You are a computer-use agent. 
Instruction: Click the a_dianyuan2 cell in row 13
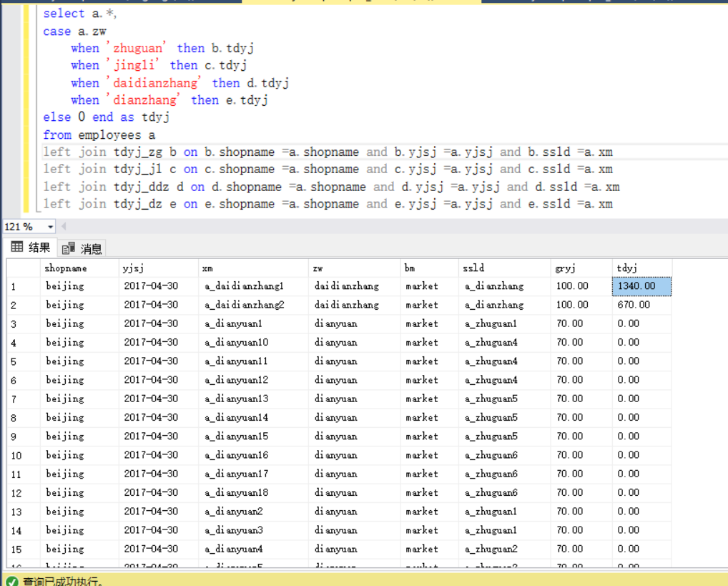click(x=253, y=512)
